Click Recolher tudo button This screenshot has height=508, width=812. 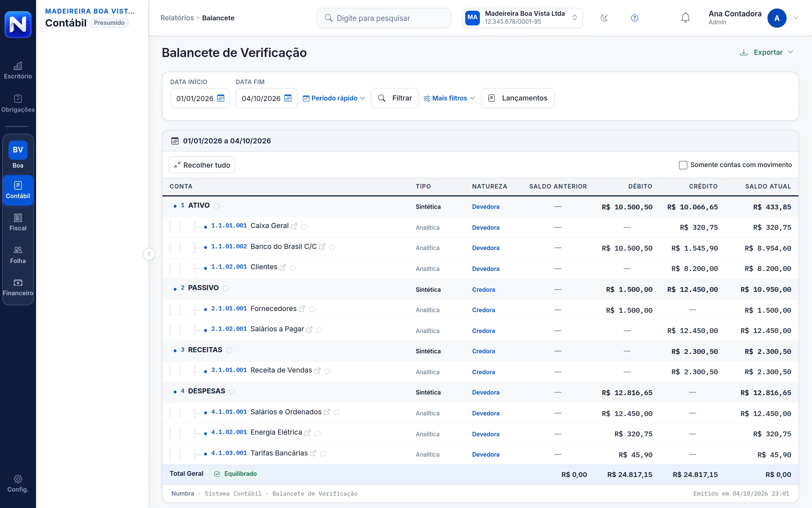click(x=202, y=165)
